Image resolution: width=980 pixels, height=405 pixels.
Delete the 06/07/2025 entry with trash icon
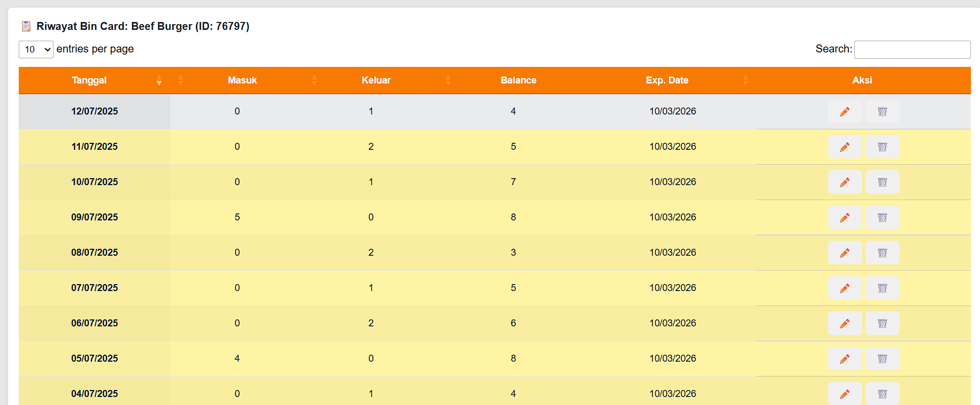pos(883,323)
